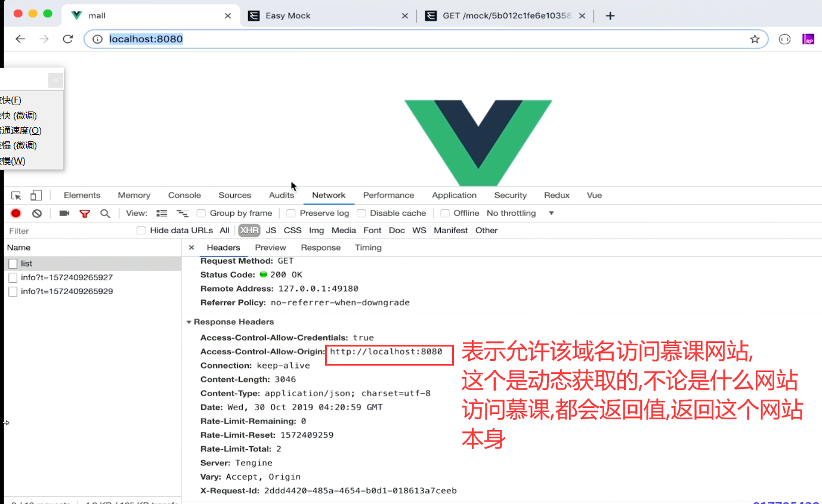View site information icon in address bar
The width and height of the screenshot is (822, 504).
coord(98,39)
